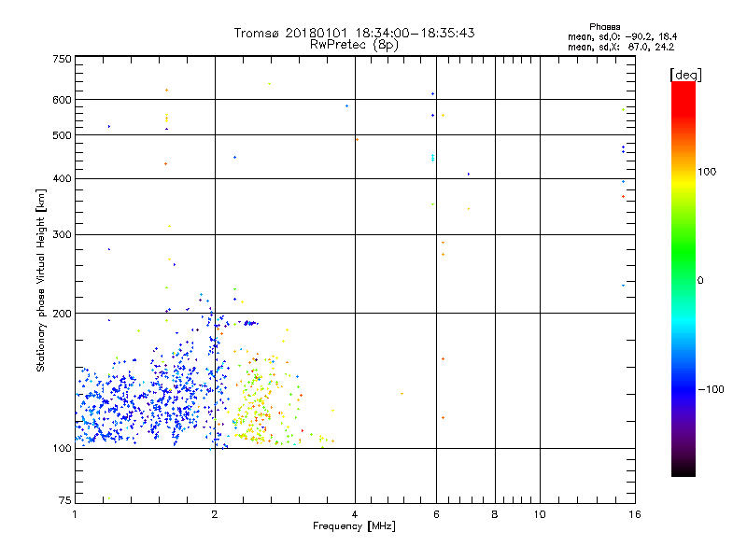The height and width of the screenshot is (560, 747).
Task: Click the height axis tick label '750'
Action: coord(63,59)
